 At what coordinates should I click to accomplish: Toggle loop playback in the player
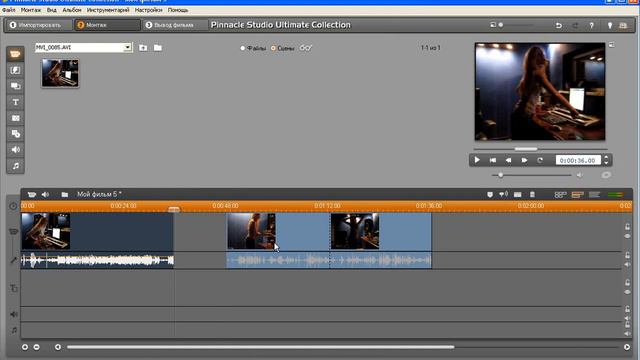pyautogui.click(x=540, y=160)
